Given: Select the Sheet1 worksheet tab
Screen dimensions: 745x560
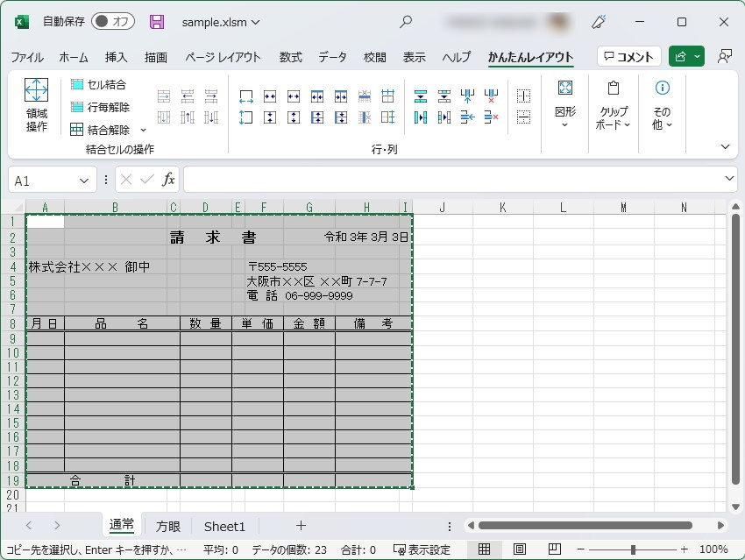Looking at the screenshot, I should (x=224, y=526).
